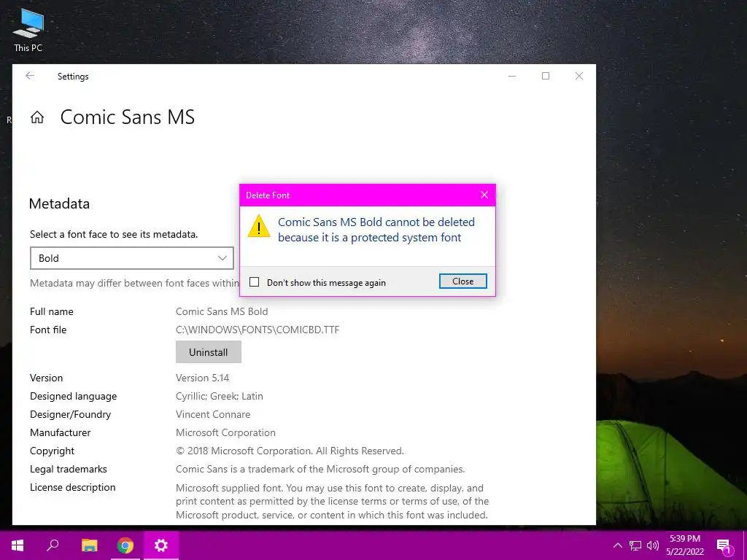The image size is (747, 560).
Task: Open Settings home via house icon
Action: [x=37, y=117]
